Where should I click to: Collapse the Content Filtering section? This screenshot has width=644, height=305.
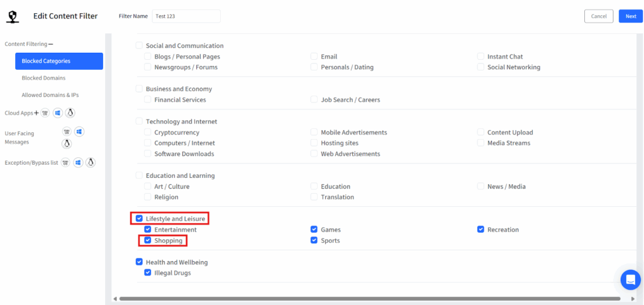50,44
